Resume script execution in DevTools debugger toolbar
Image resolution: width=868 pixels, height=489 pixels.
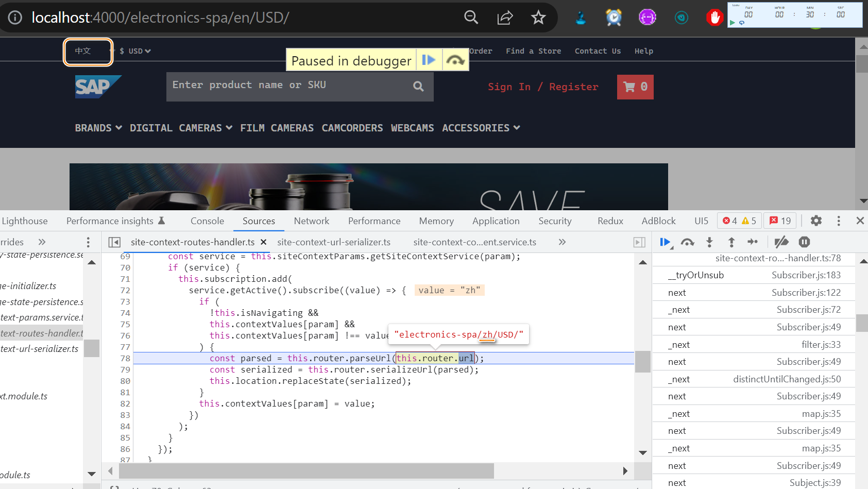[666, 242]
